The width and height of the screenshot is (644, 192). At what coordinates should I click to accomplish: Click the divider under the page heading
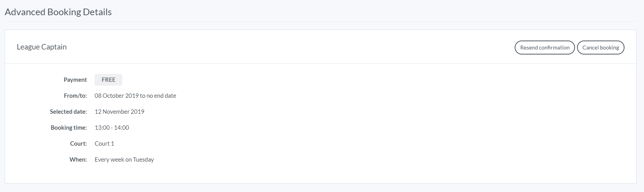click(320, 21)
